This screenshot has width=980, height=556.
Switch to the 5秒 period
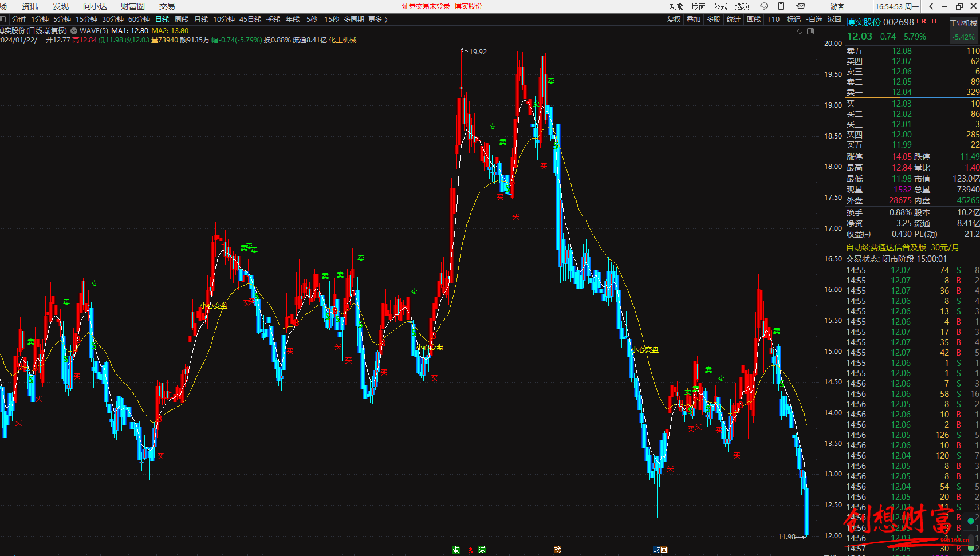312,19
